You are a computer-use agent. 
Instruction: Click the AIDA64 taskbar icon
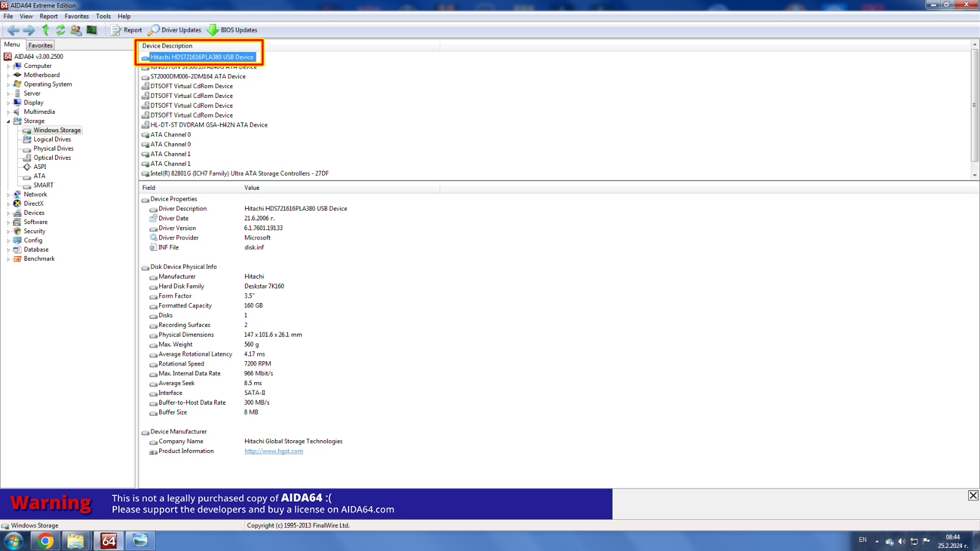108,541
